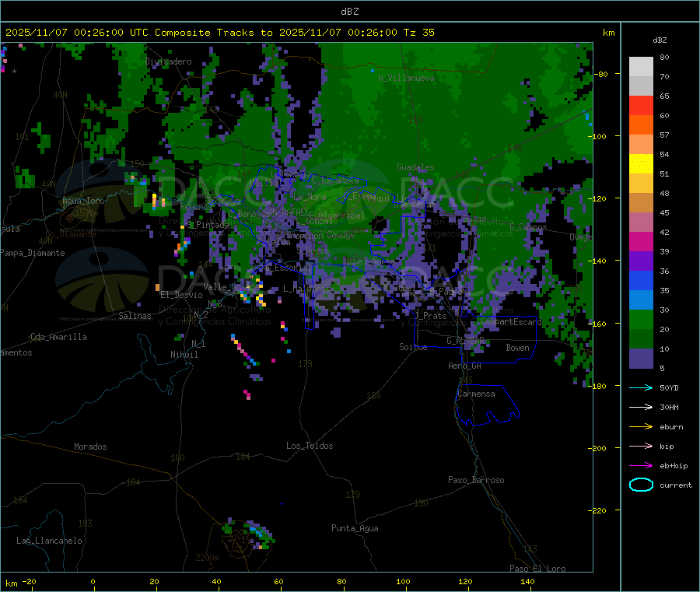The width and height of the screenshot is (700, 592).
Task: Click the L_Prats place label
Action: pos(430,316)
